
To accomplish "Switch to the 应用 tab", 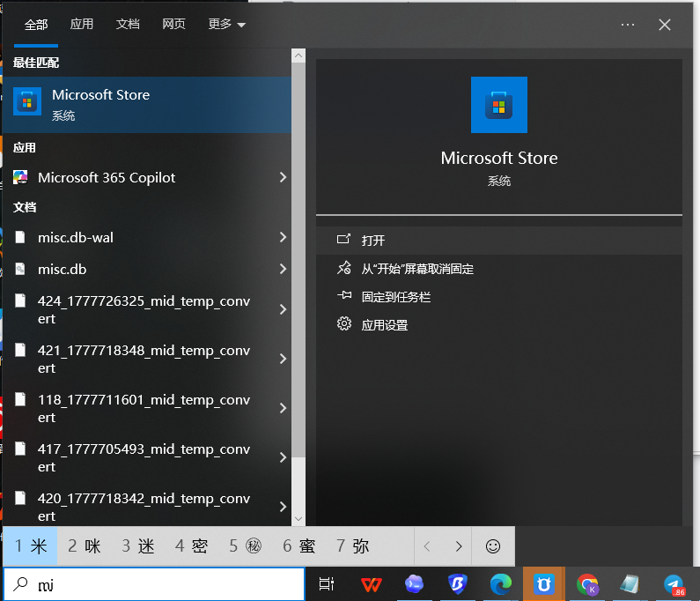I will 82,24.
